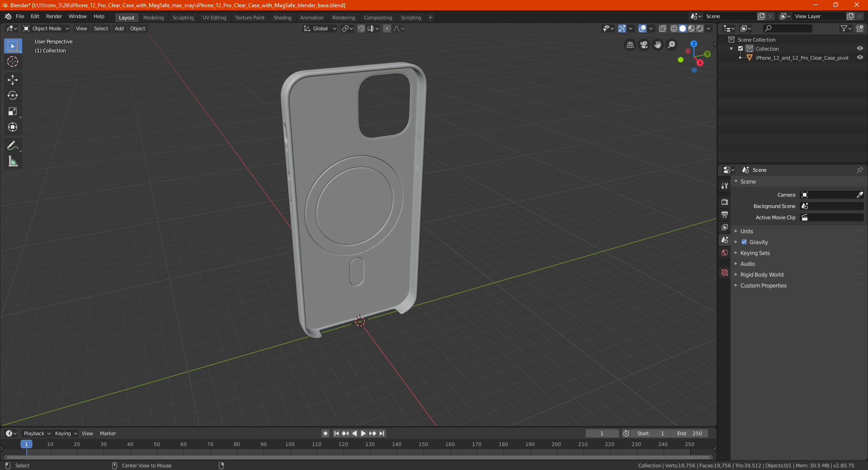This screenshot has height=470, width=868.
Task: Switch to material preview shading
Action: [x=691, y=28]
